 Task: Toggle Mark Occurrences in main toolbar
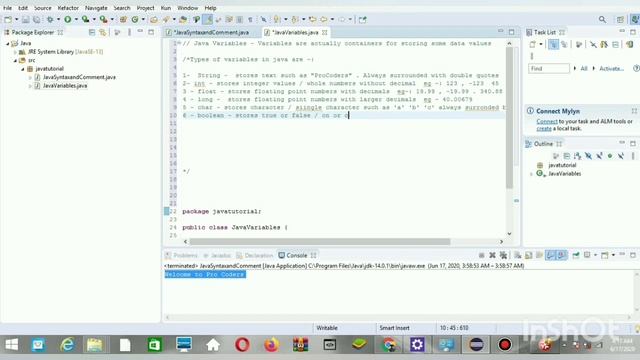tap(208, 19)
